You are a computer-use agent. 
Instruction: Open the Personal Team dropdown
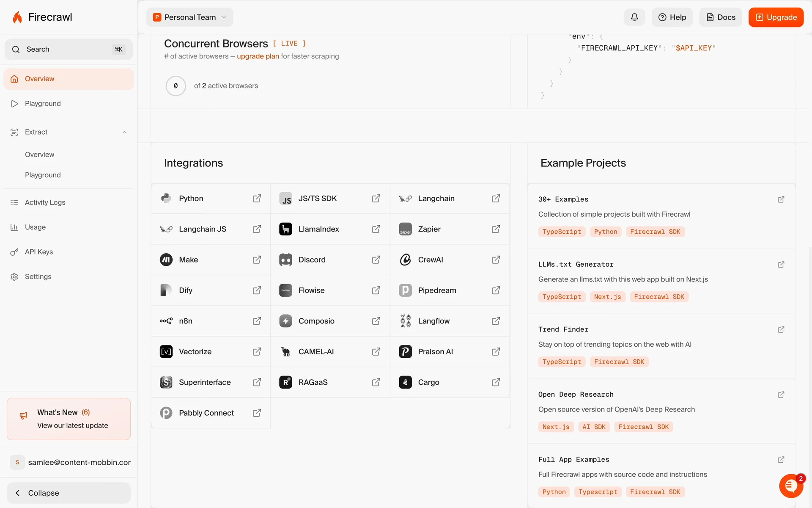pyautogui.click(x=190, y=17)
